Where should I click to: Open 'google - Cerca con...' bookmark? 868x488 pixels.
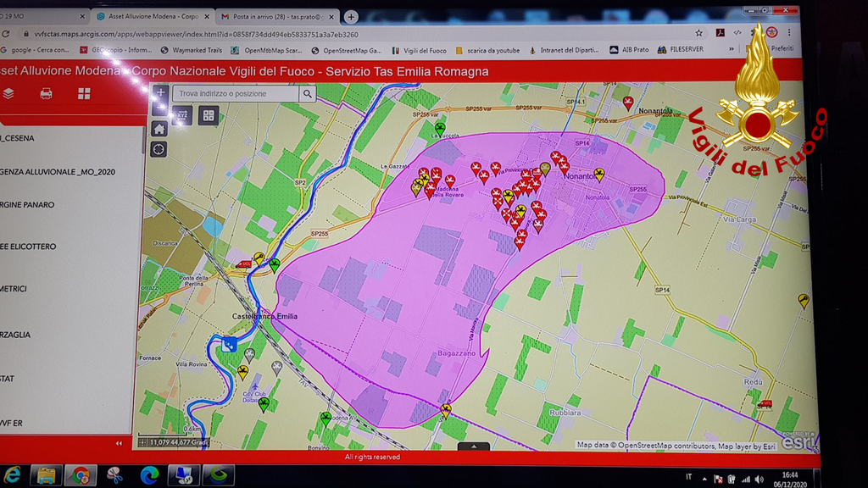tap(35, 50)
